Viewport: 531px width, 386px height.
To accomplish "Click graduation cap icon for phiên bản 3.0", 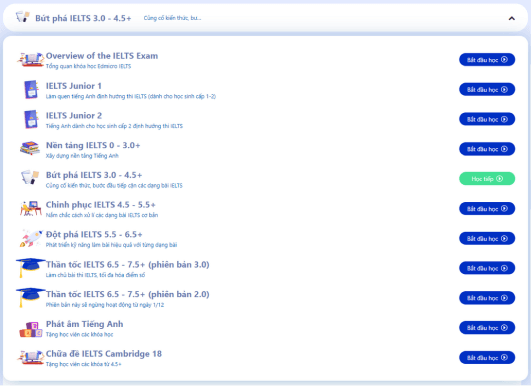I will pos(30,267).
